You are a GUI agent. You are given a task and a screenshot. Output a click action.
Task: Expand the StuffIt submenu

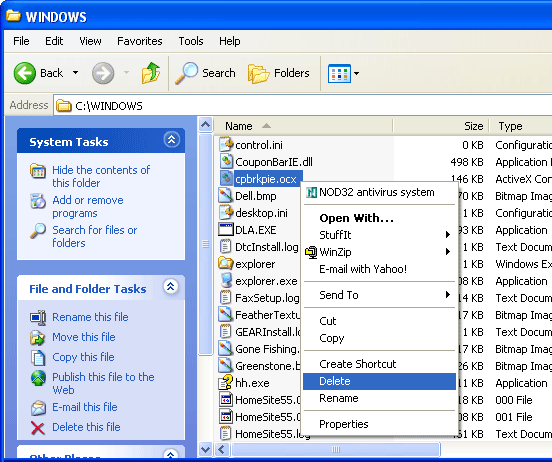(x=380, y=235)
